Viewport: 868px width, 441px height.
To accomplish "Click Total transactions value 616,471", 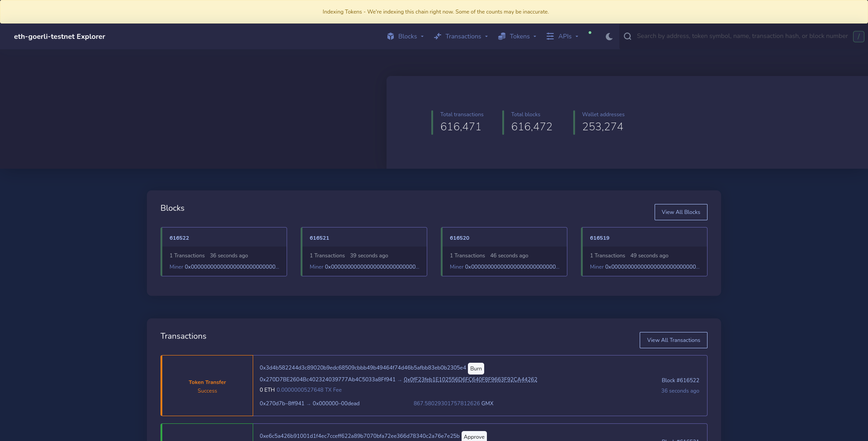I will click(461, 127).
